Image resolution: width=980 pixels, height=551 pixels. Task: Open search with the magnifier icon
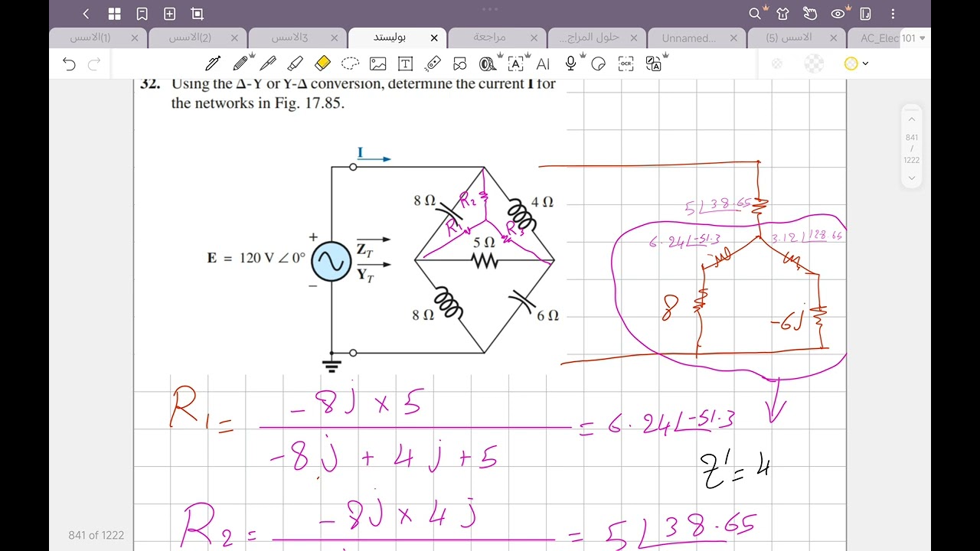[x=755, y=14]
